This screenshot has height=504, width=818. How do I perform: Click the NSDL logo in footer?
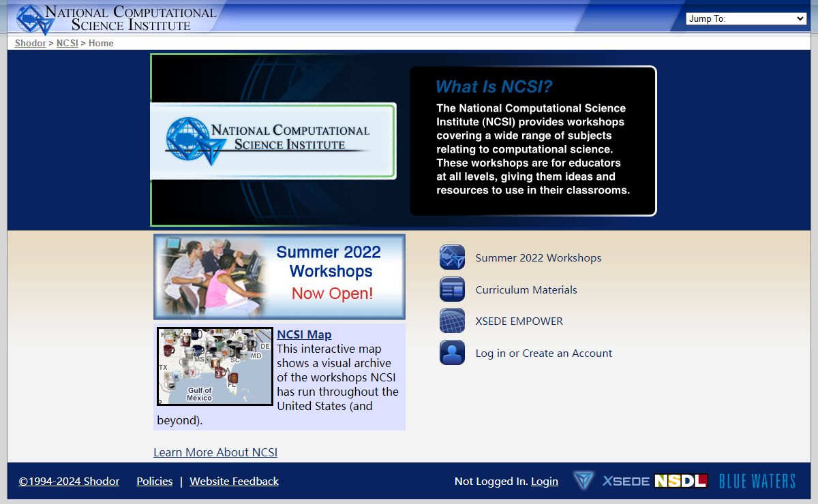(681, 481)
